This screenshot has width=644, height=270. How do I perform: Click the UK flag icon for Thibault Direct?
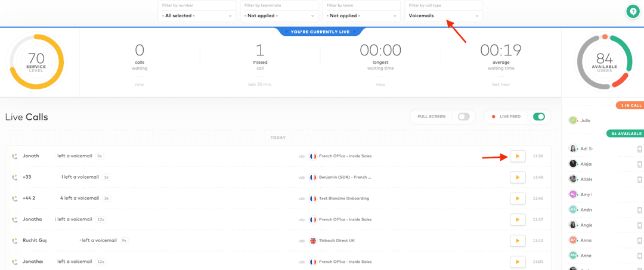(313, 241)
